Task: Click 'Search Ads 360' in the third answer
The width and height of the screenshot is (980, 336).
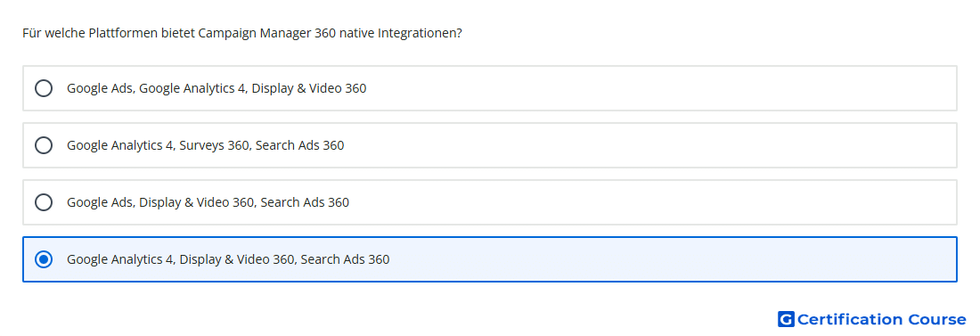Action: click(x=305, y=202)
